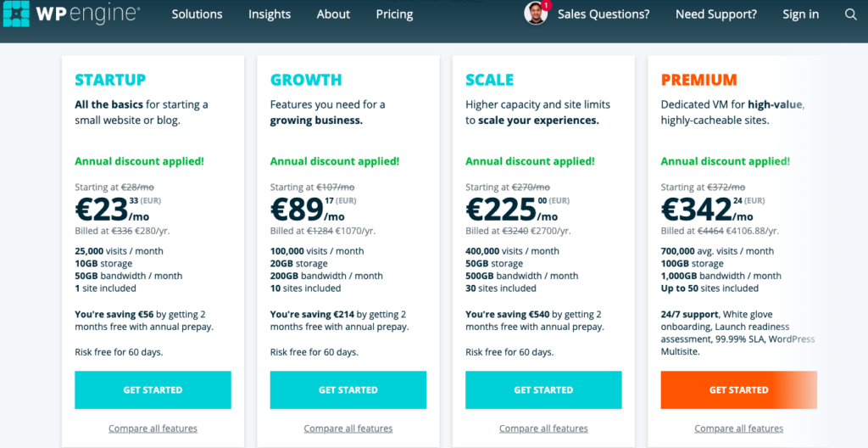Select the Premium plan heading

(x=698, y=80)
